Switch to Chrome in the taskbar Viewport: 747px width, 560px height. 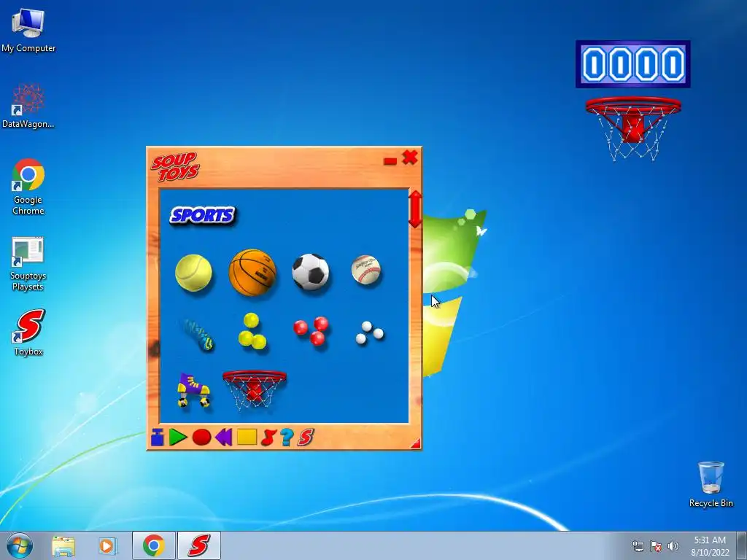tap(153, 545)
